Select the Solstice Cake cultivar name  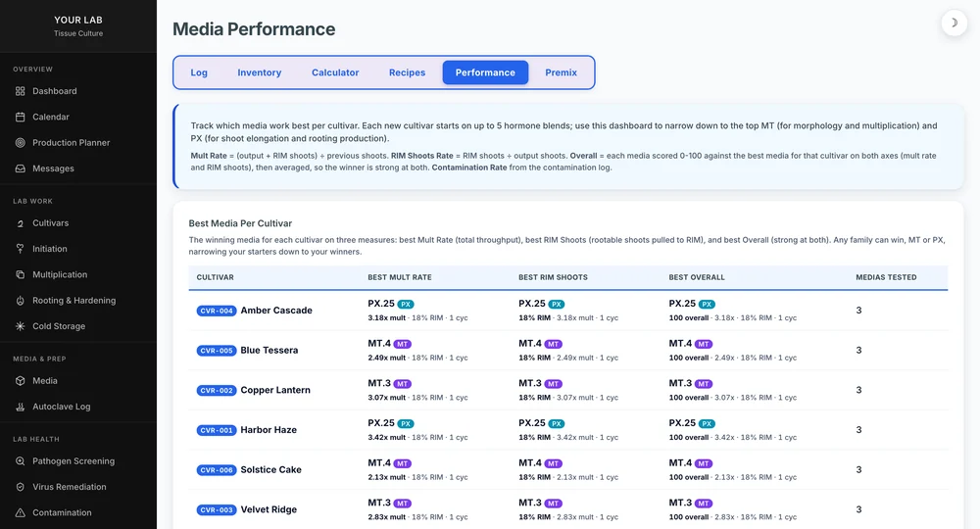point(271,469)
